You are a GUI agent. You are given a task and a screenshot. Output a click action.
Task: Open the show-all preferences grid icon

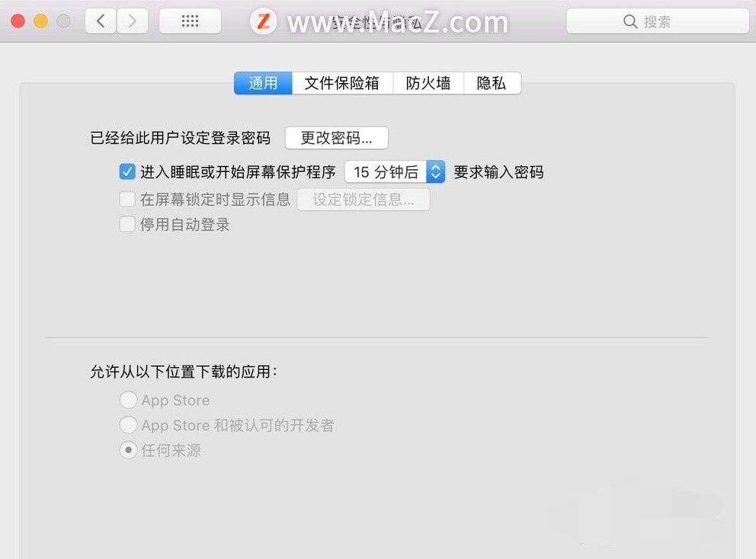tap(190, 21)
